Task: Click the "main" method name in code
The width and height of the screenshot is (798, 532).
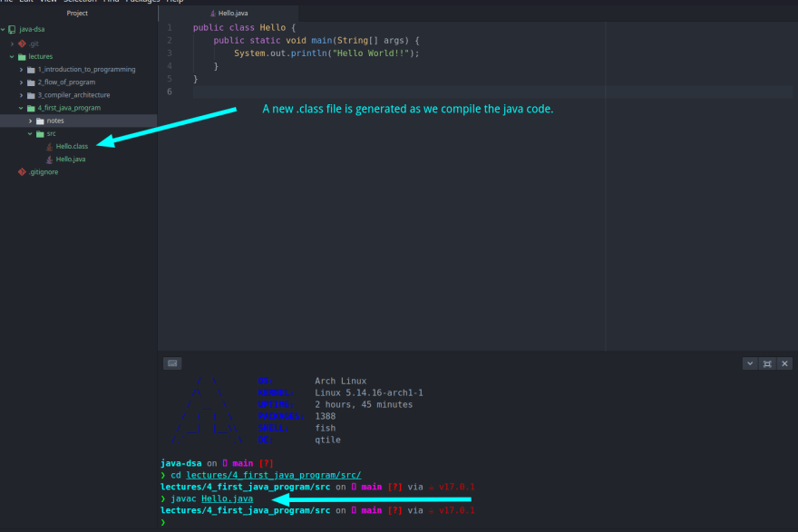Action: coord(322,40)
